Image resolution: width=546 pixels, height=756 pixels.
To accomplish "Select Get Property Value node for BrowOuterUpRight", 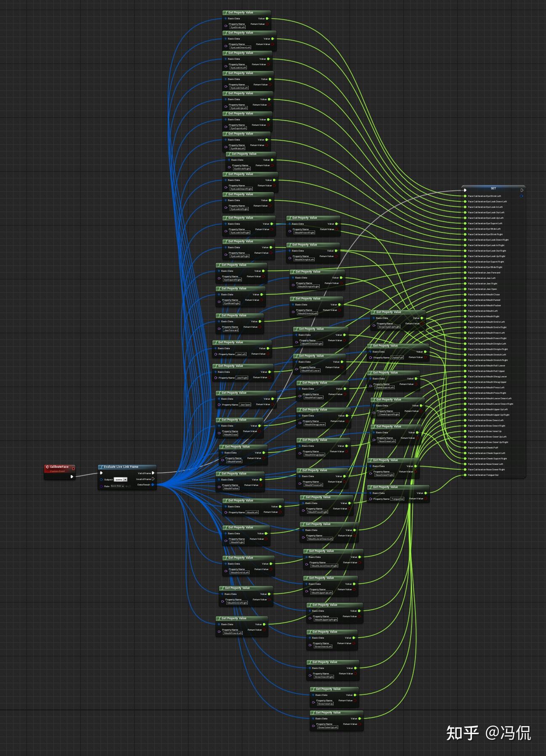I will tap(398, 320).
